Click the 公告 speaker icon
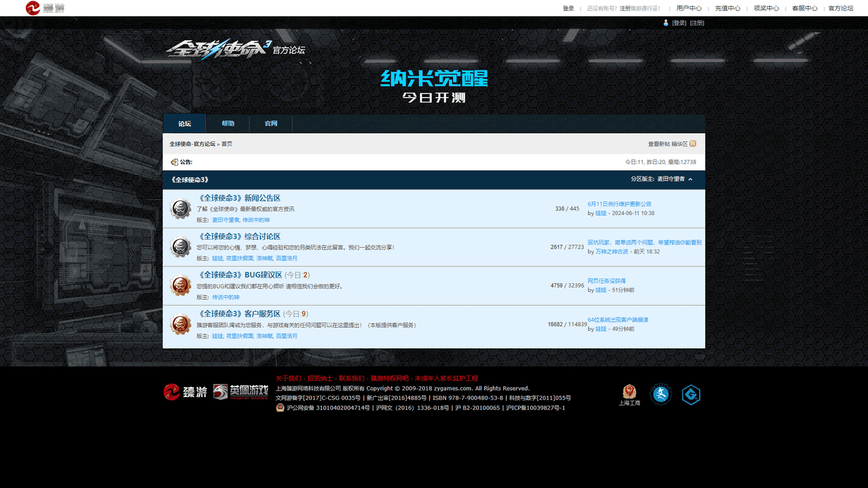Viewport: 868px width, 488px height. pyautogui.click(x=174, y=162)
